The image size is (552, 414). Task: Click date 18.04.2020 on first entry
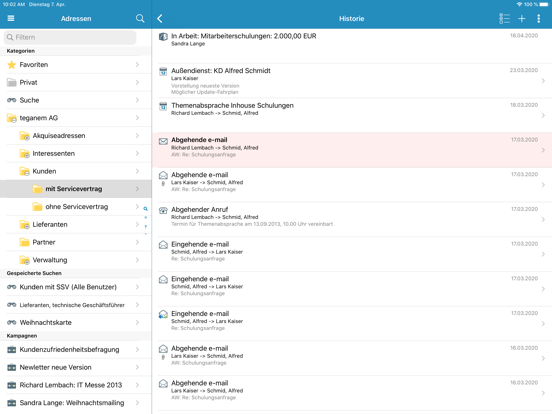pos(524,36)
